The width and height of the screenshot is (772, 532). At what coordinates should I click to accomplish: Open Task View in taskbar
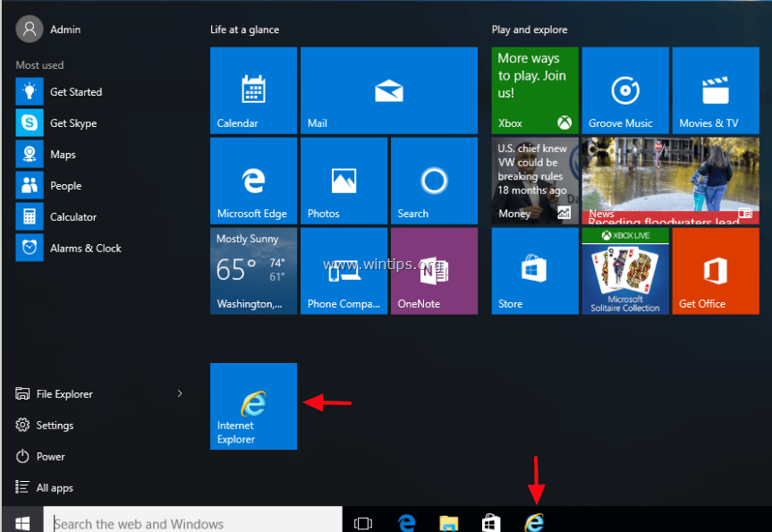click(363, 522)
